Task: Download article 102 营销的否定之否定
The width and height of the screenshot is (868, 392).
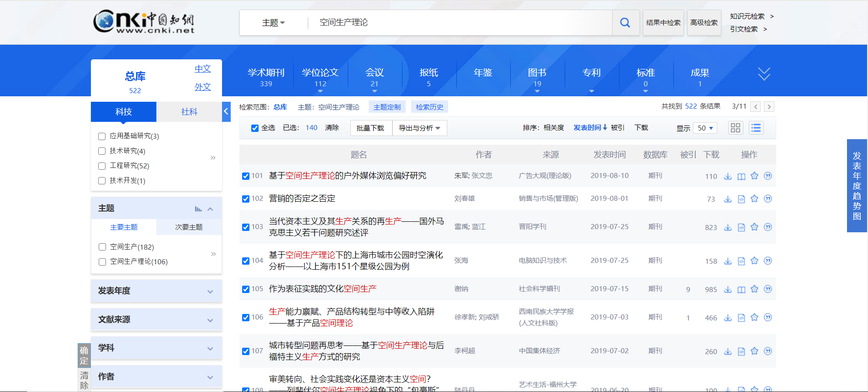Action: pyautogui.click(x=728, y=199)
